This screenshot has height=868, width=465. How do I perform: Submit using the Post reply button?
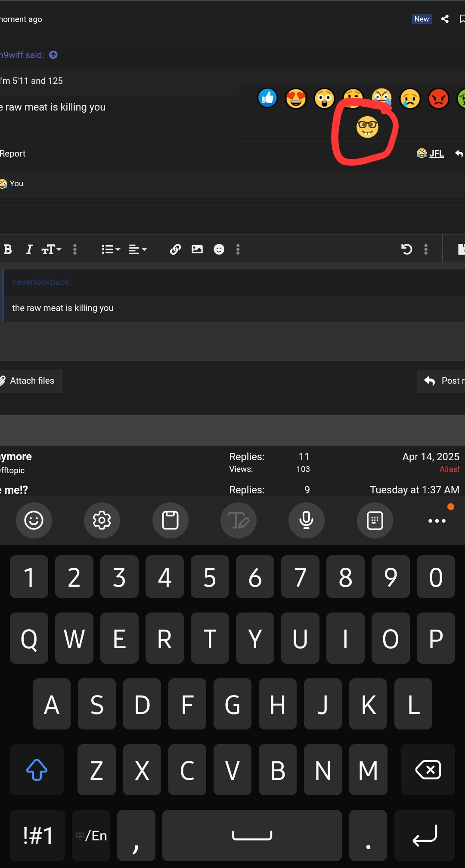(x=441, y=381)
